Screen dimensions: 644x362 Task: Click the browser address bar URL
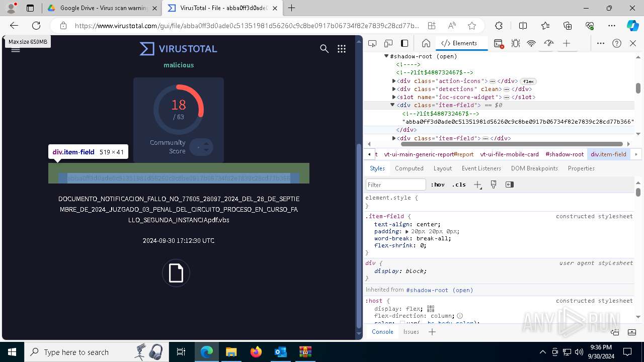tap(247, 26)
